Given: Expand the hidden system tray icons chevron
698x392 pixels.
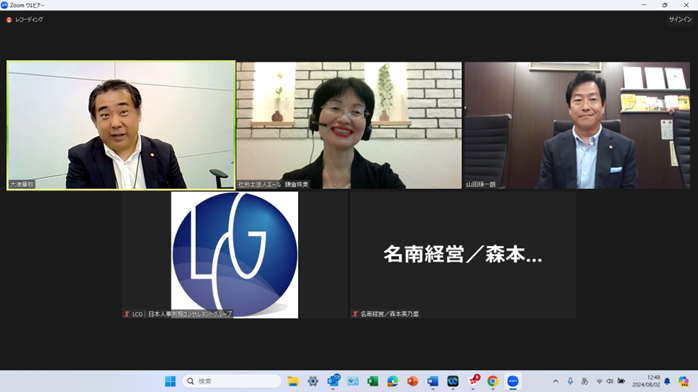Looking at the screenshot, I should [x=556, y=381].
